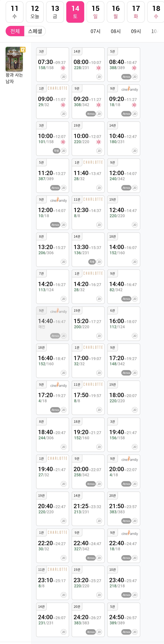The width and height of the screenshot is (164, 644).
Task: Select date tab 15 일
Action: [x=95, y=12]
